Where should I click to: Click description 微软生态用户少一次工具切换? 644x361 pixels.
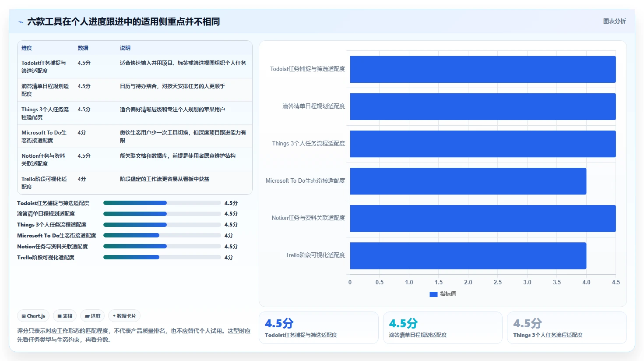coord(183,136)
